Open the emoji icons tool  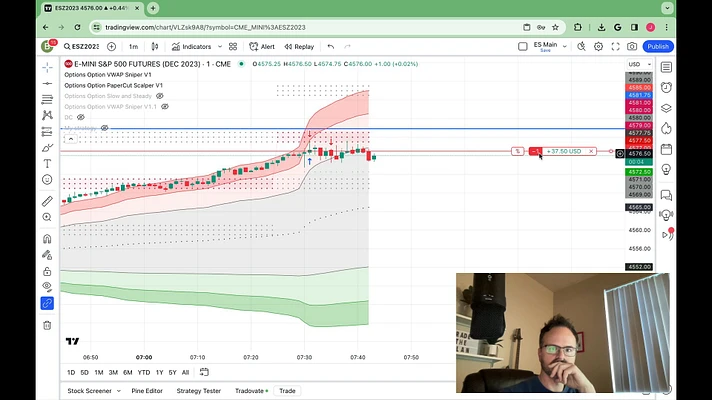[47, 180]
